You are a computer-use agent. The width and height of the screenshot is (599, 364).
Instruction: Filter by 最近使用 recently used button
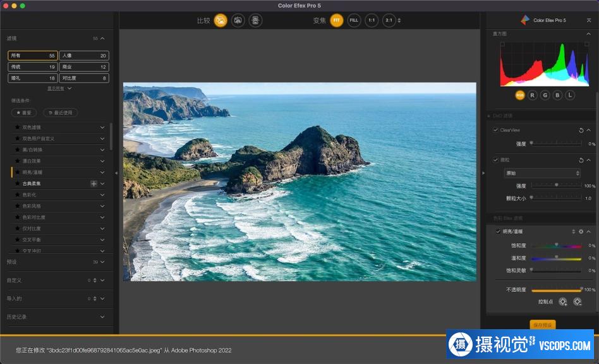click(61, 112)
